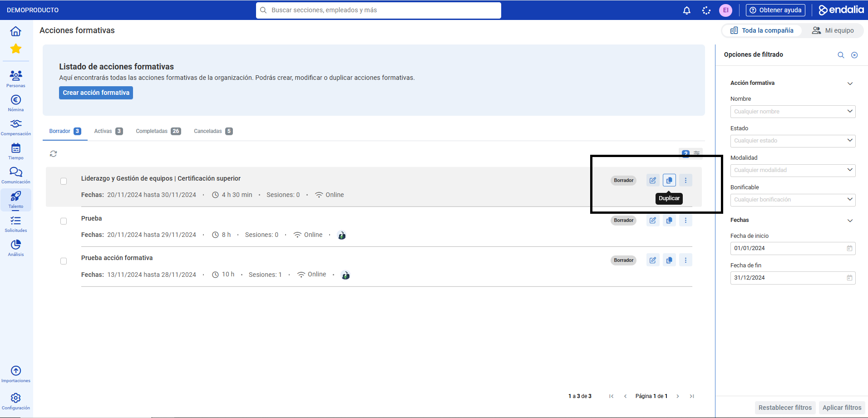Screen dimensions: 868x418
Task: Refresh the training actions list
Action: coord(54,154)
